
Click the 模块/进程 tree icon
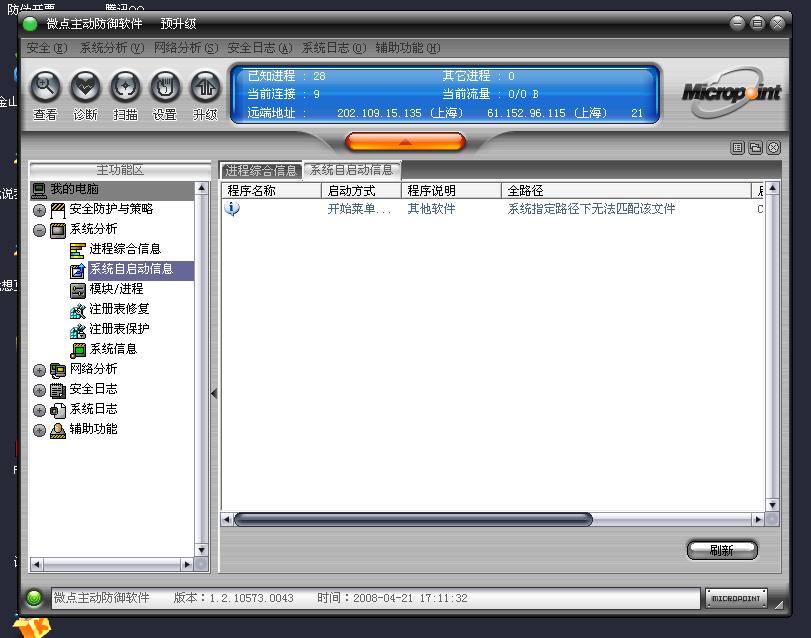[x=78, y=290]
